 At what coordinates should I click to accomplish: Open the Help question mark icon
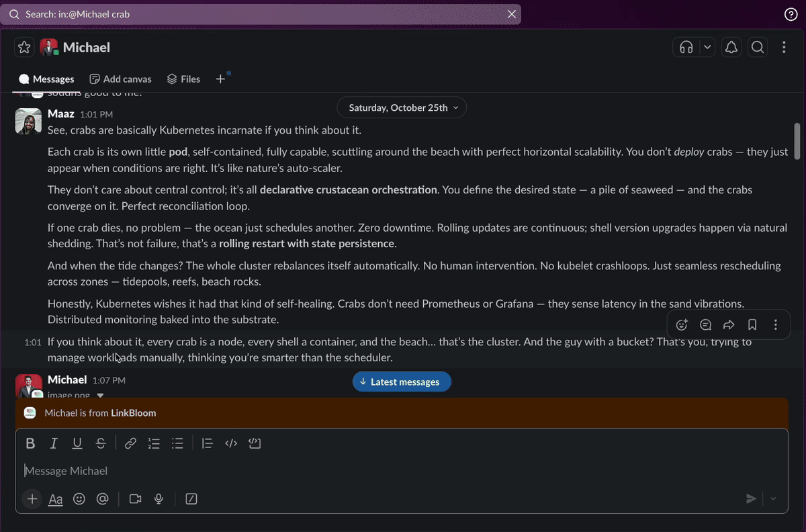click(791, 14)
